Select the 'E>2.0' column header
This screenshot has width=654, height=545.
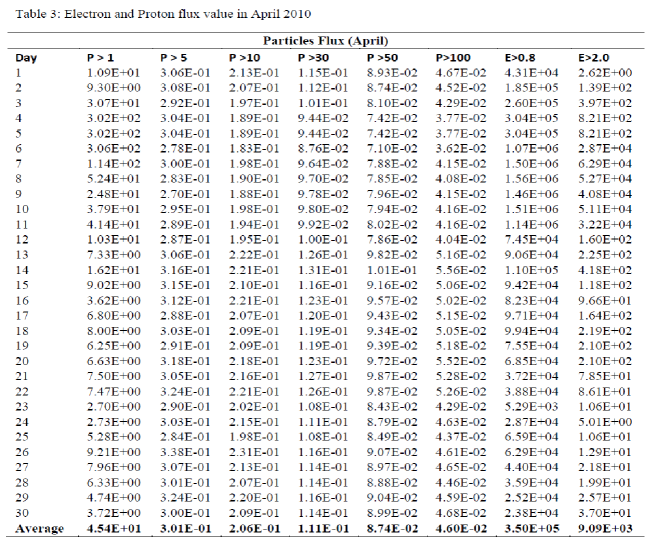pyautogui.click(x=594, y=58)
